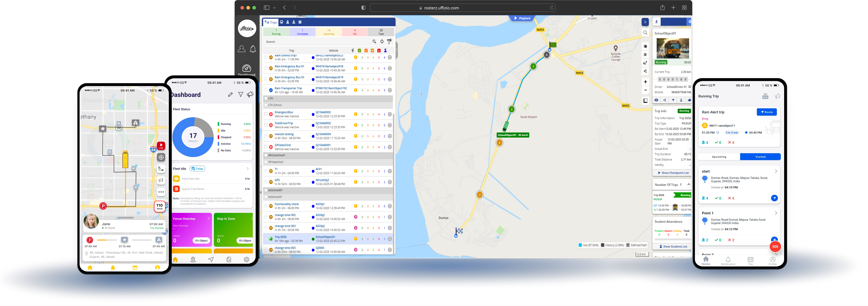Click the share icon on the map toolbar
Viewport: 868px width, 306px height.
point(645,71)
